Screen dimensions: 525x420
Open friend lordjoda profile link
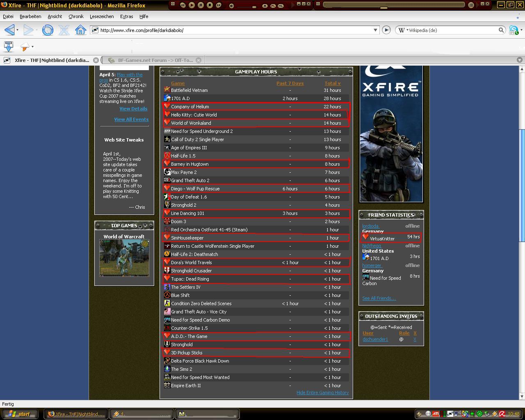370,226
